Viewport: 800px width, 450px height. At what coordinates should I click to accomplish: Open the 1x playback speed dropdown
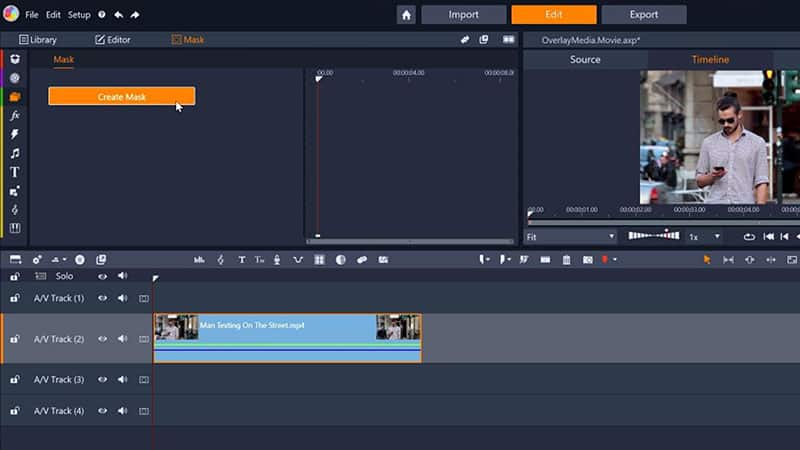click(703, 237)
